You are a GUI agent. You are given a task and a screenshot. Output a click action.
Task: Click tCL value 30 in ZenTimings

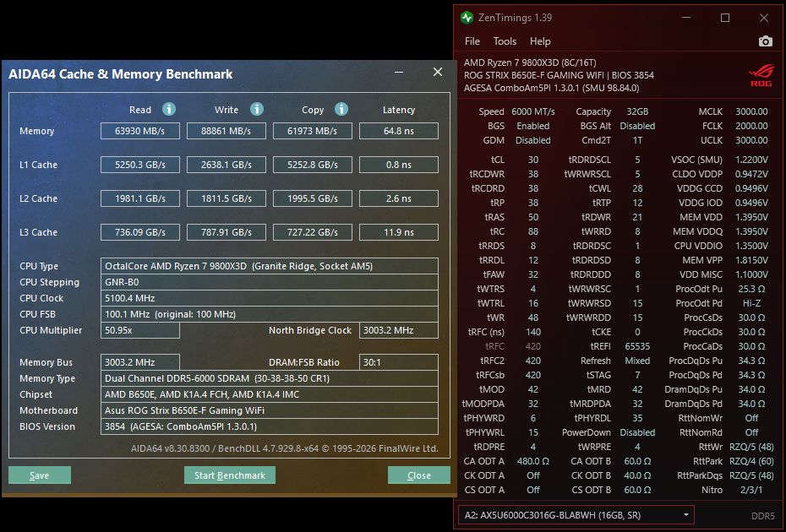pyautogui.click(x=532, y=160)
